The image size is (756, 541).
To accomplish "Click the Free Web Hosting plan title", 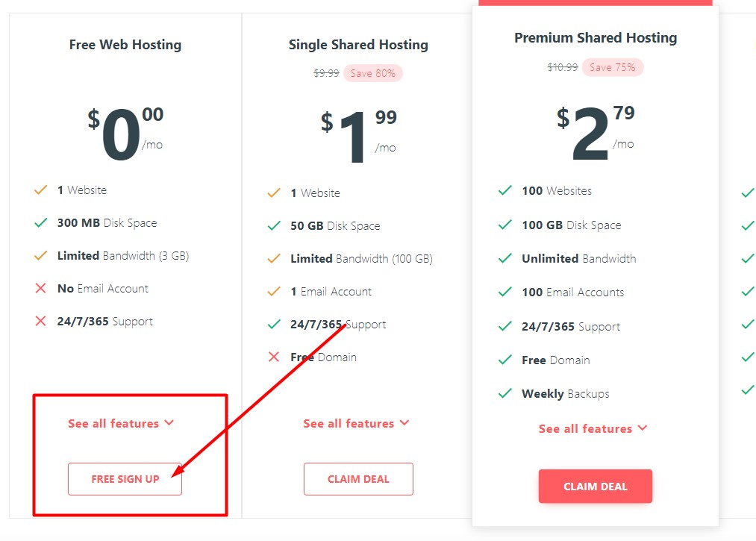I will (125, 45).
